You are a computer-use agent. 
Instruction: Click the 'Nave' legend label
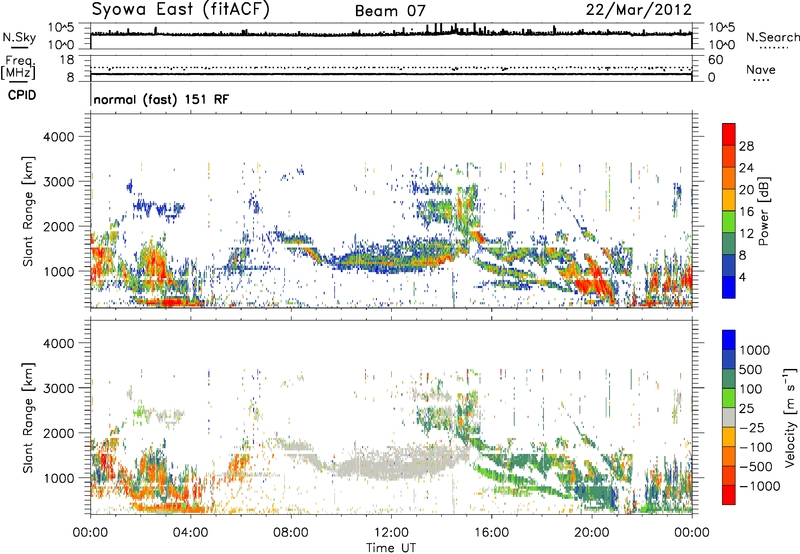[761, 70]
